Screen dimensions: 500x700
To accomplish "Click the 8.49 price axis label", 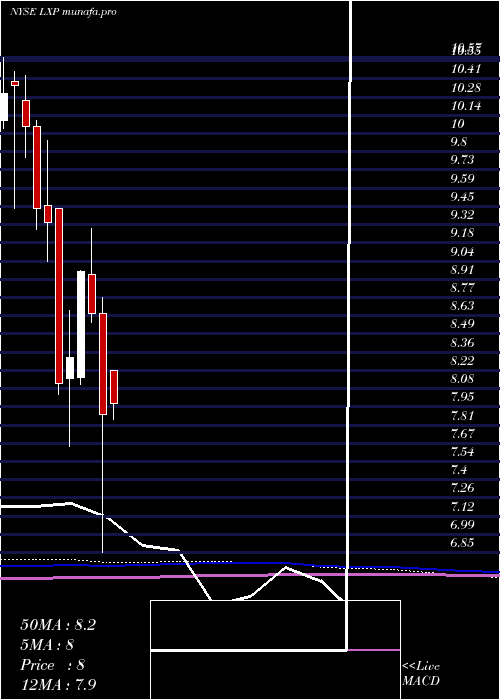I will coord(462,324).
